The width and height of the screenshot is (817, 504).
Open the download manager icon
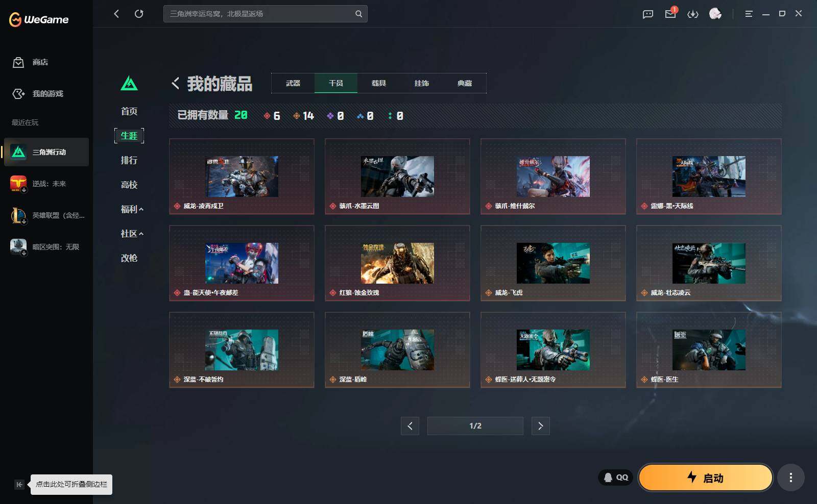click(x=693, y=14)
